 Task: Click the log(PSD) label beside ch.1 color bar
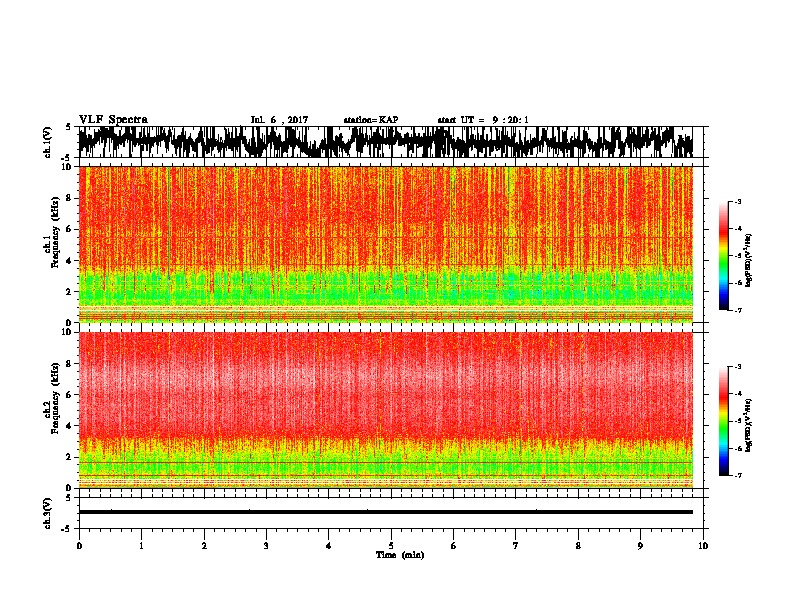(x=748, y=260)
